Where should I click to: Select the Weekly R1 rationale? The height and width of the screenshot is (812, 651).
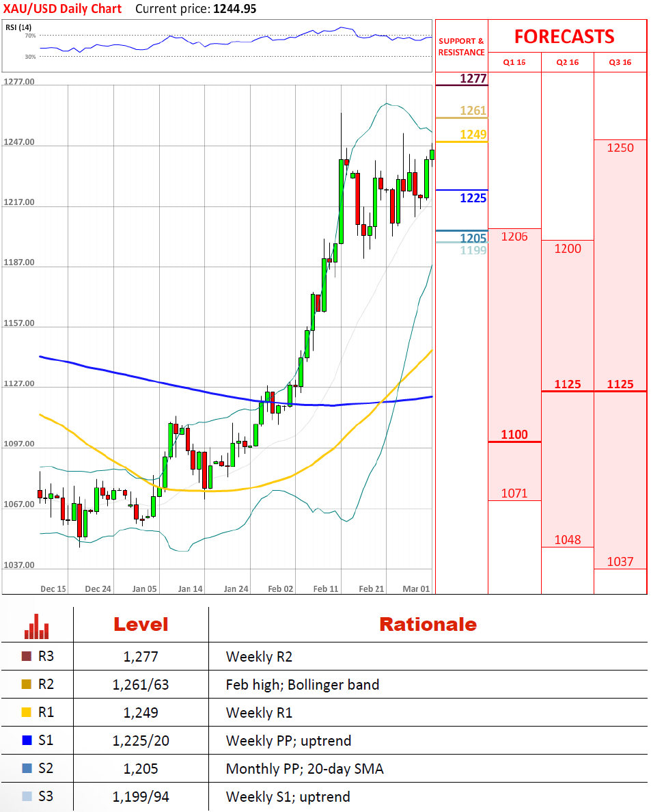click(260, 713)
